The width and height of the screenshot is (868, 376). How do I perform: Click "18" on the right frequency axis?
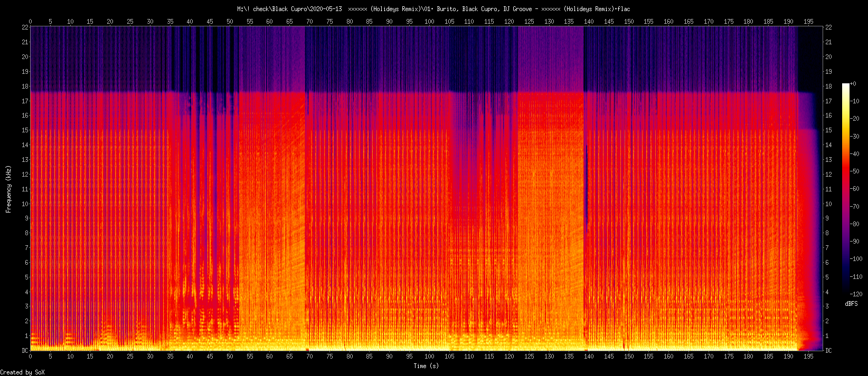coord(828,86)
